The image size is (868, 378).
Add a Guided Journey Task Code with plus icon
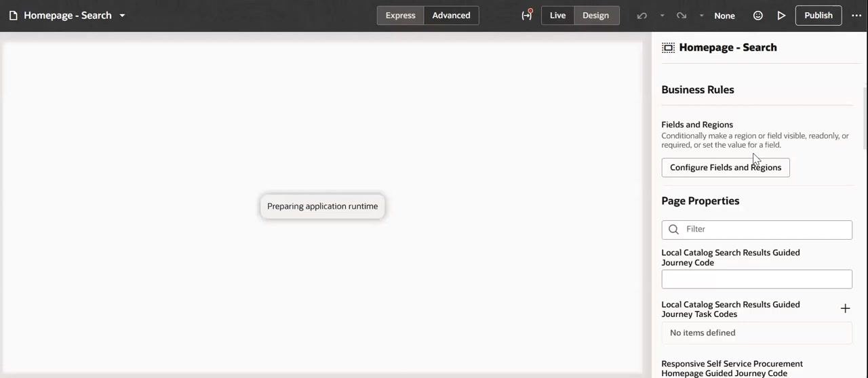[x=845, y=309]
